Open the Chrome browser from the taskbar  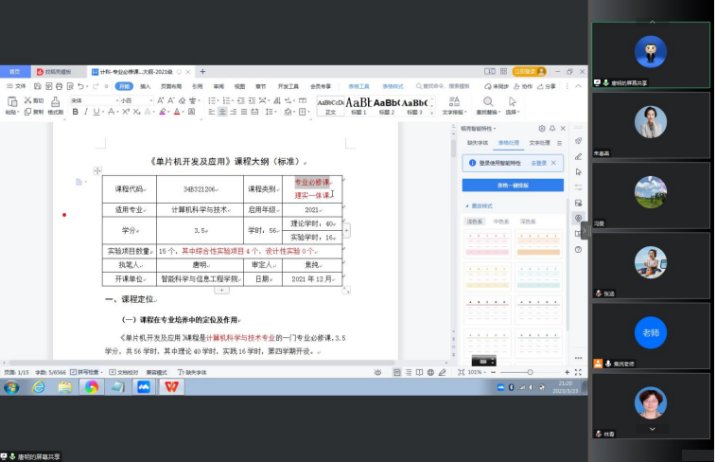tap(91, 386)
